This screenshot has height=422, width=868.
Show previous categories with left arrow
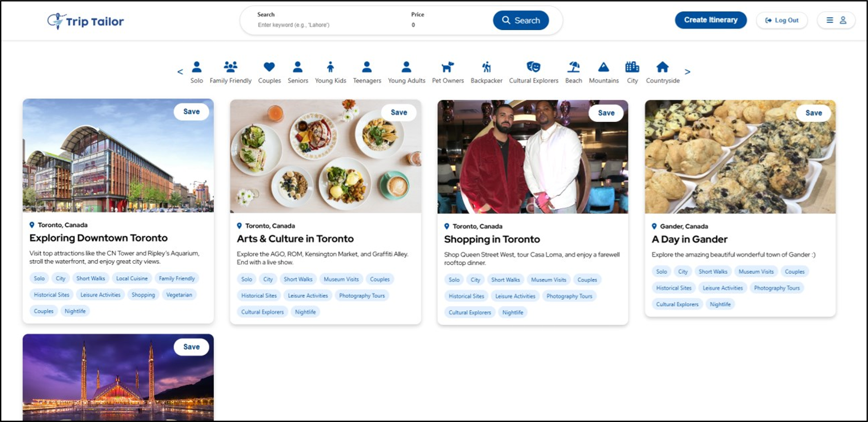(x=180, y=72)
